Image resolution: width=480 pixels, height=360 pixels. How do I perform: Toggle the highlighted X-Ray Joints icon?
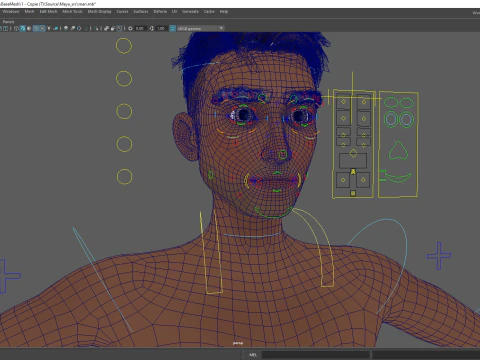pos(119,29)
